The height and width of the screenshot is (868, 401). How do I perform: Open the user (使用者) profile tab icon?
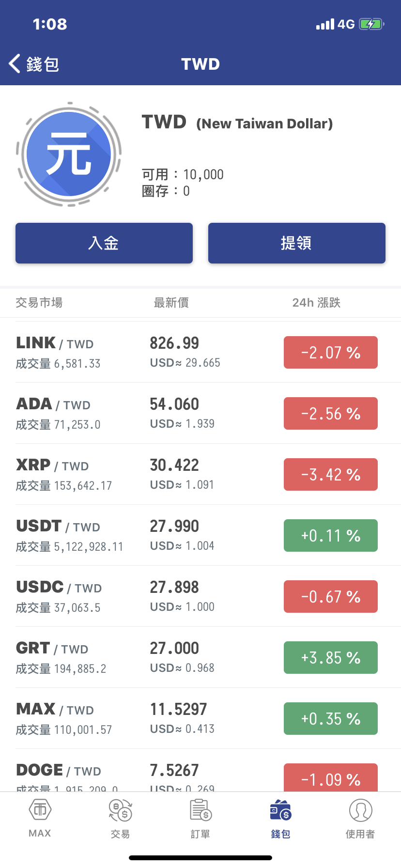pyautogui.click(x=360, y=811)
